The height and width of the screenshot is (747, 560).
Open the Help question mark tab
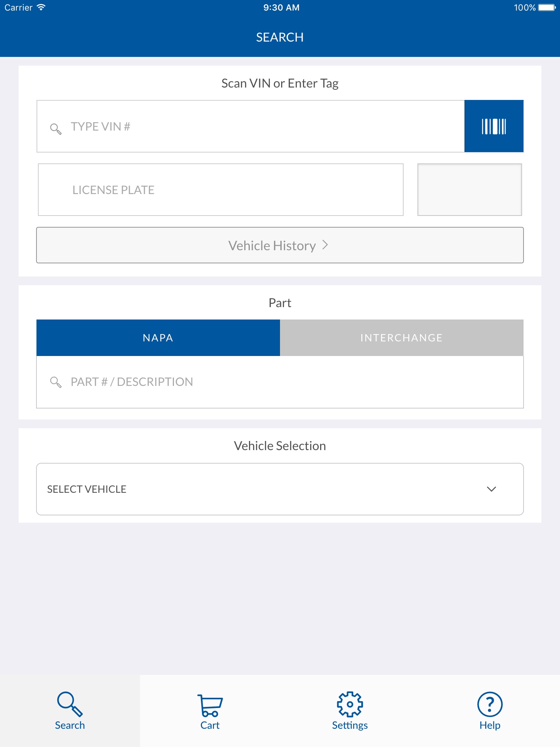point(490,711)
